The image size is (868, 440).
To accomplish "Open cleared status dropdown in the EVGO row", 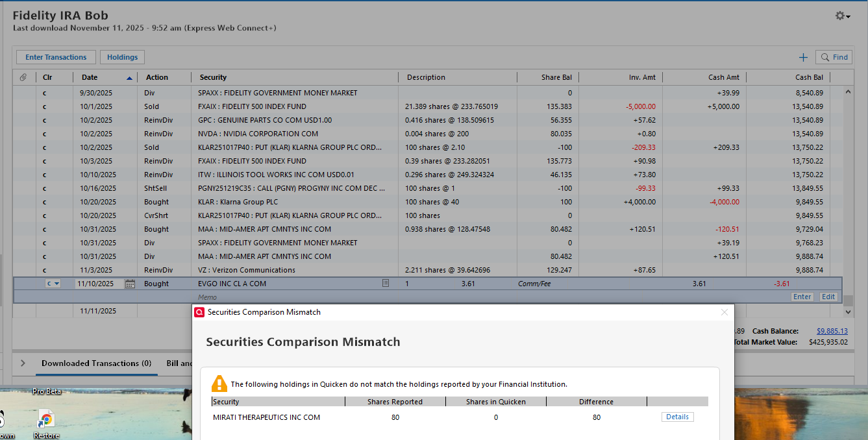I will (x=53, y=284).
